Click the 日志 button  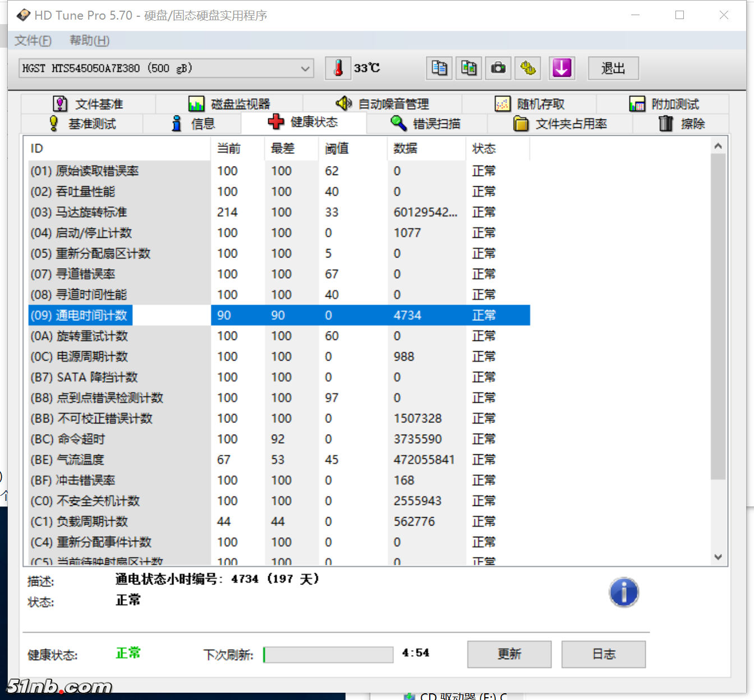(x=603, y=654)
